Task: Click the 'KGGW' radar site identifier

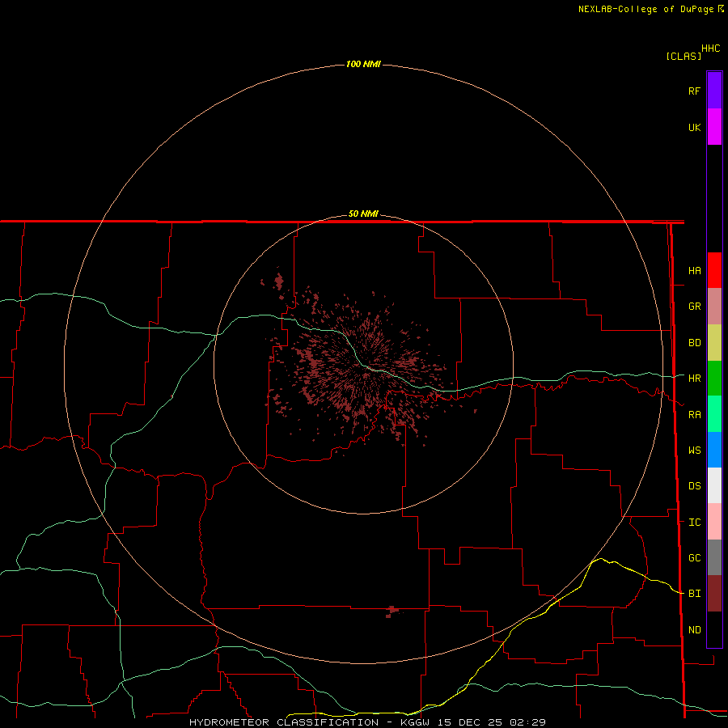Action: pyautogui.click(x=415, y=722)
